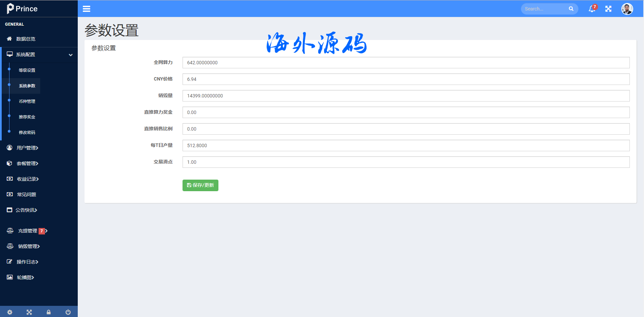The image size is (644, 317).
Task: Open the notifications bell icon
Action: tap(592, 9)
